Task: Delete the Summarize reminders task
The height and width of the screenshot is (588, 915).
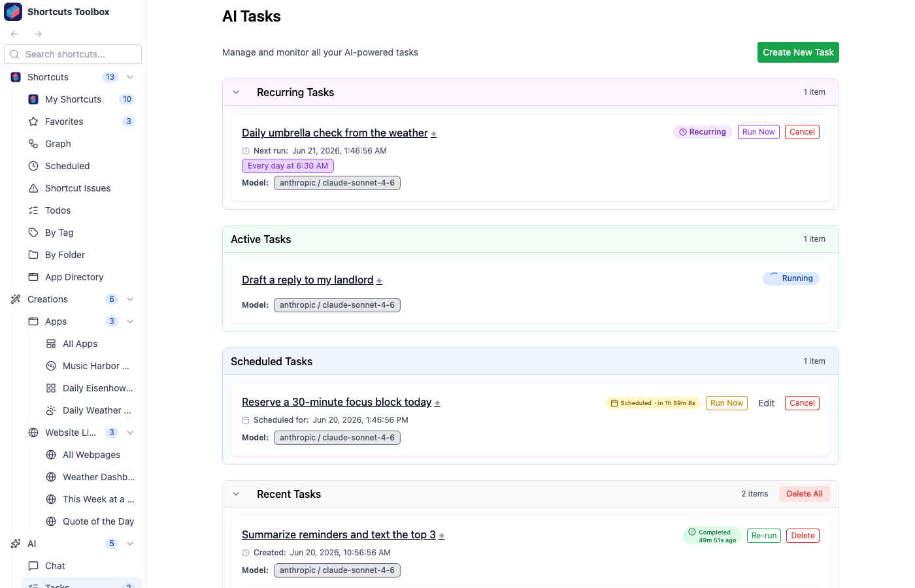Action: click(x=803, y=536)
